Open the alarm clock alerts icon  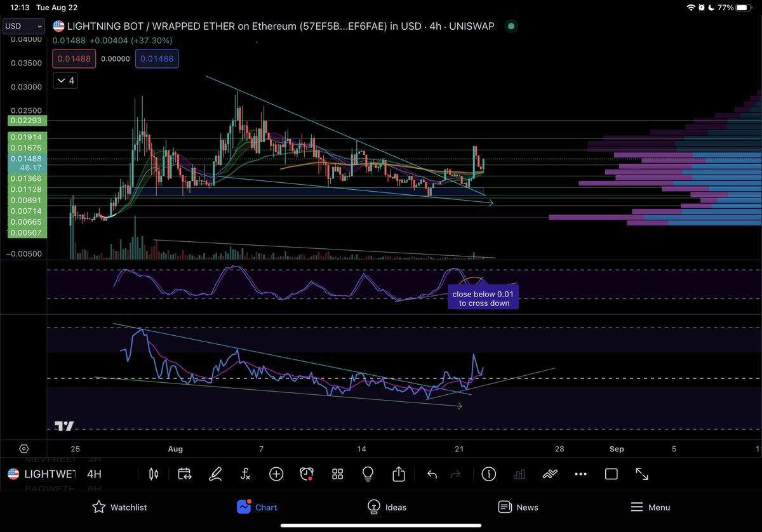click(307, 474)
